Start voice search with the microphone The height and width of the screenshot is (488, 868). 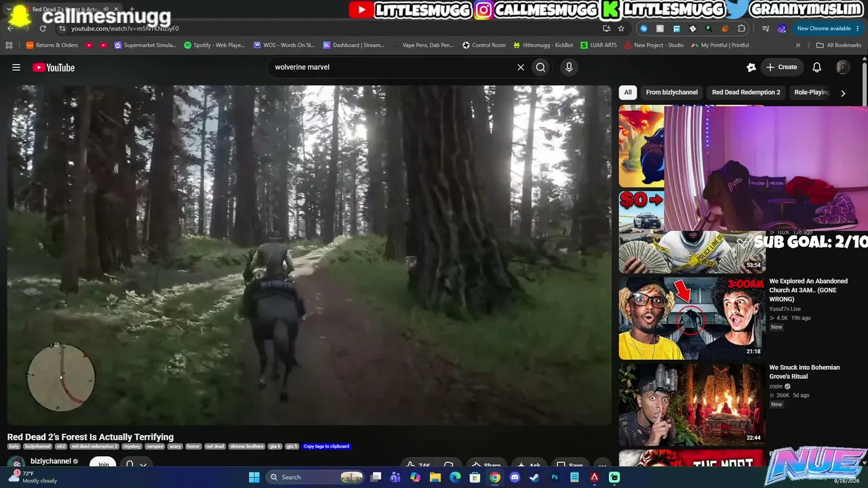coord(569,67)
